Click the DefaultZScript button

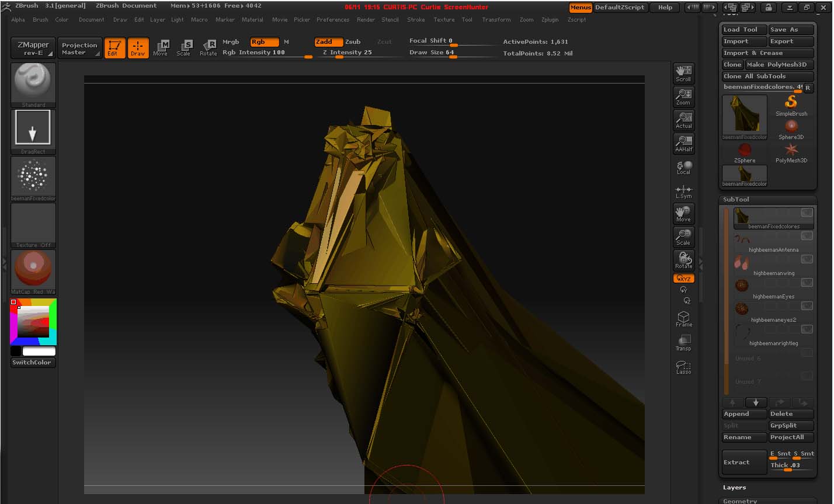pos(620,8)
